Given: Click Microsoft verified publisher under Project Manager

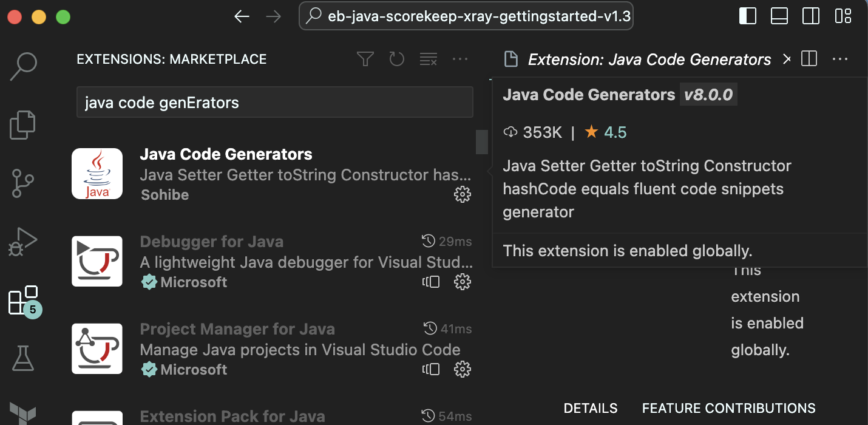Looking at the screenshot, I should click(184, 370).
